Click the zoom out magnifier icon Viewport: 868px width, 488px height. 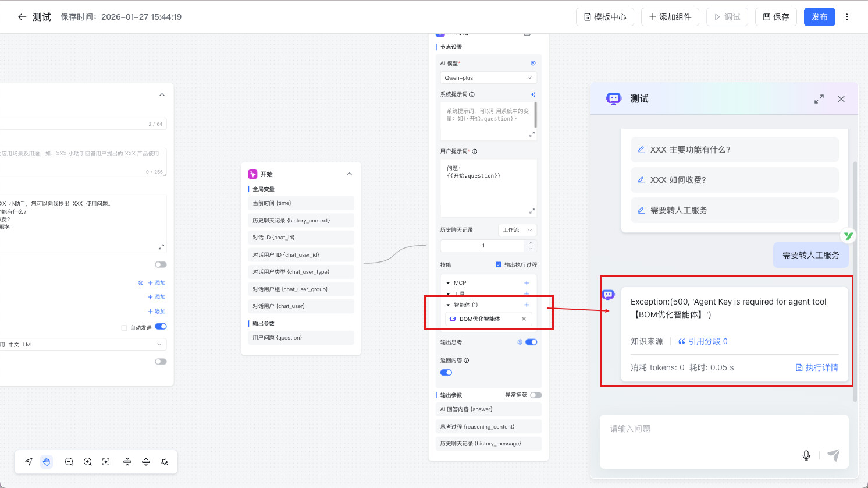[69, 462]
